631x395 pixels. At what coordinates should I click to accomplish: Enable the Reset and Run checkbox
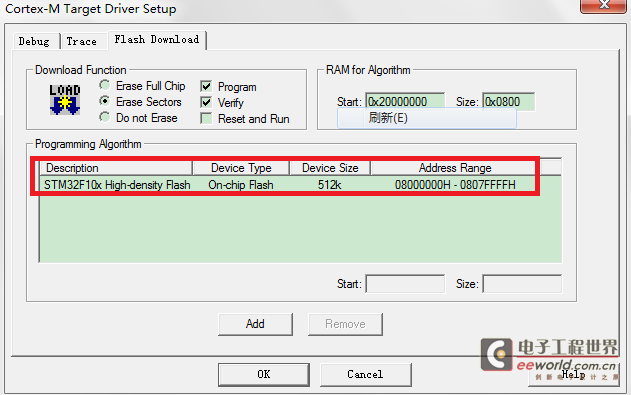[x=206, y=119]
